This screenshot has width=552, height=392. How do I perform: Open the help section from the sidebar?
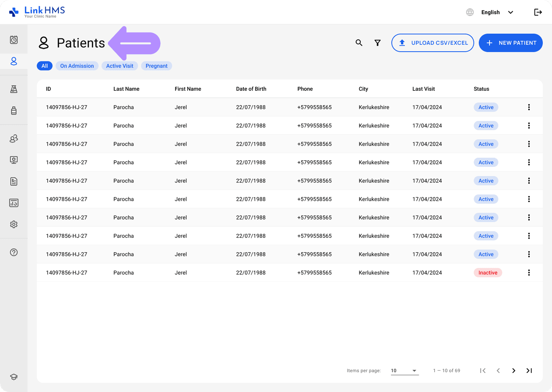pyautogui.click(x=14, y=252)
